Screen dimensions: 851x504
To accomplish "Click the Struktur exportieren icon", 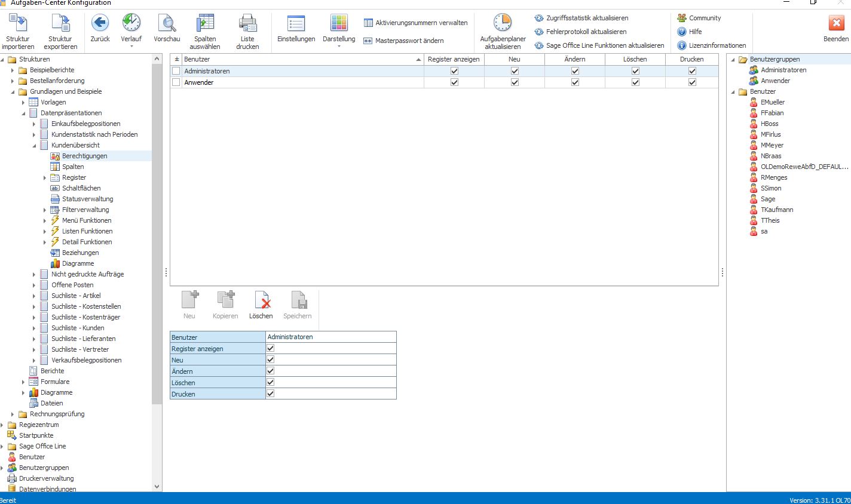I will 60,23.
